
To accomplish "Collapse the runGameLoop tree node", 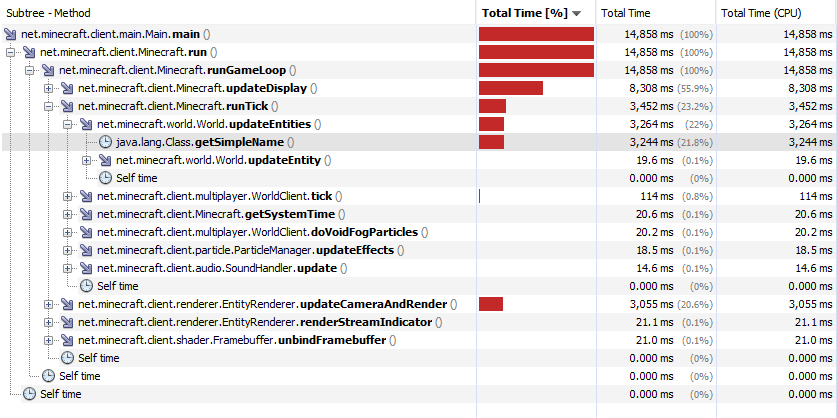I will [29, 70].
